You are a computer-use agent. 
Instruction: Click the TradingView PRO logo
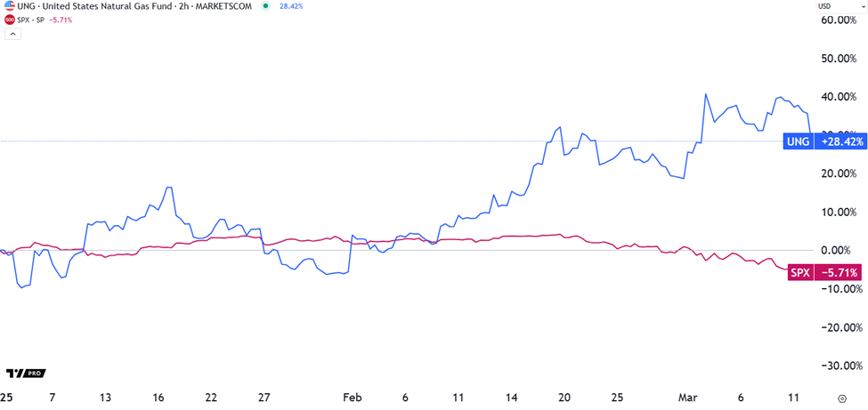pyautogui.click(x=25, y=374)
